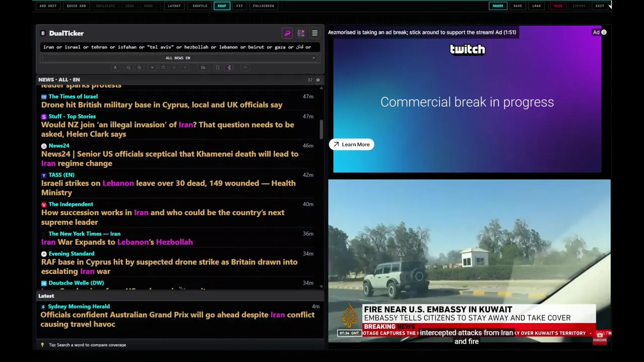Click the Twitch logo in the stream
The image size is (644, 362).
[x=467, y=49]
